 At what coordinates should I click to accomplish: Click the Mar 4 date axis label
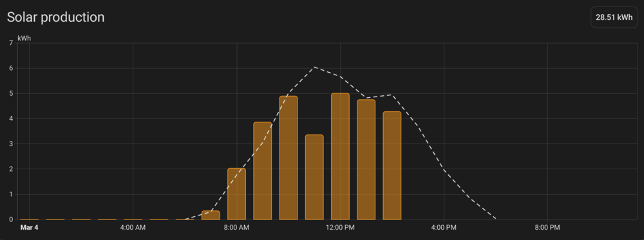pos(29,227)
